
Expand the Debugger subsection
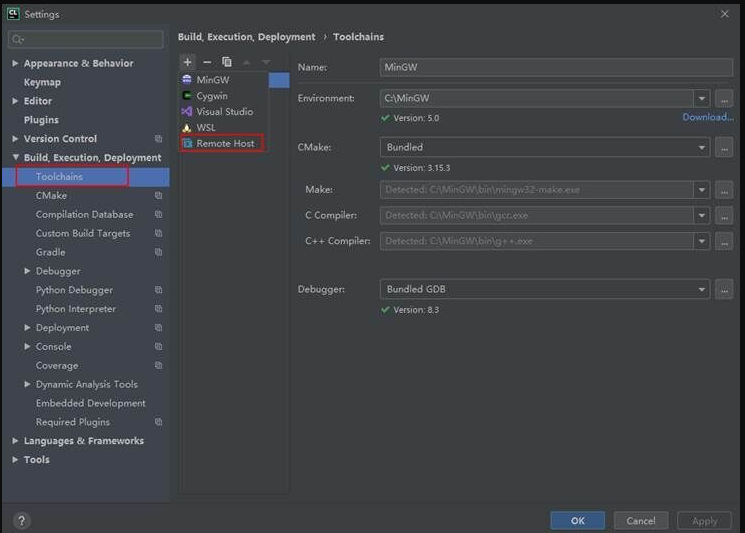click(x=27, y=271)
